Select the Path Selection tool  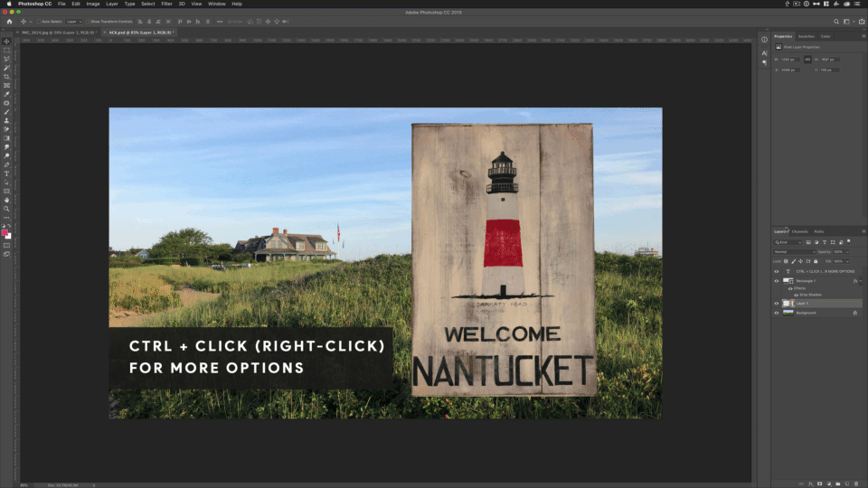point(6,183)
